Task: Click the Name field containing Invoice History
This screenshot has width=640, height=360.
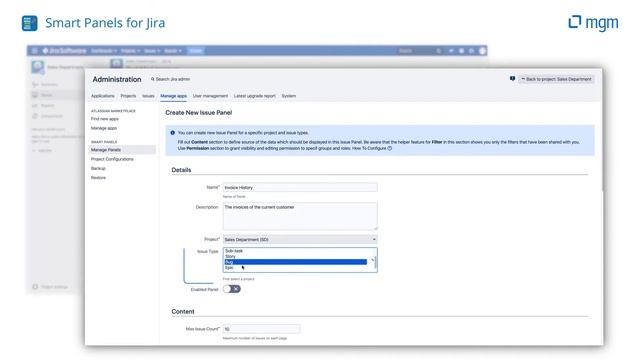Action: click(x=300, y=187)
